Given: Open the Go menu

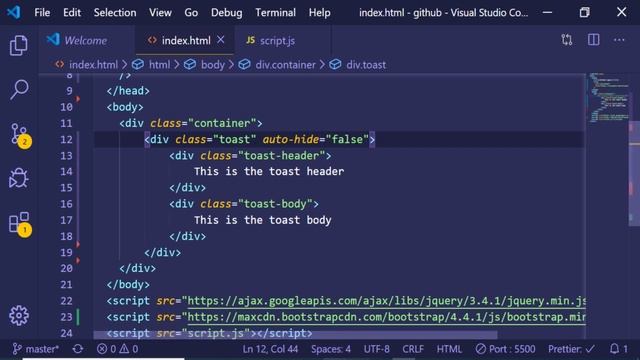Looking at the screenshot, I should point(191,13).
